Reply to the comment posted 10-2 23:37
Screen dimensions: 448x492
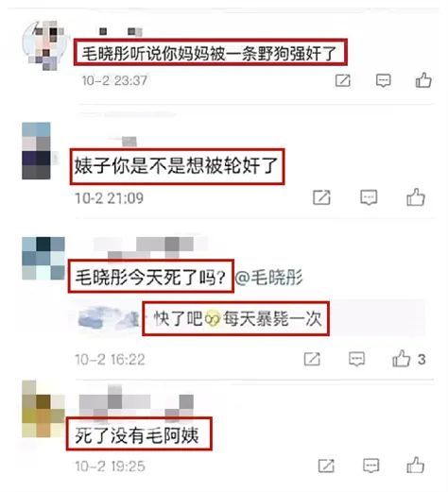[384, 80]
